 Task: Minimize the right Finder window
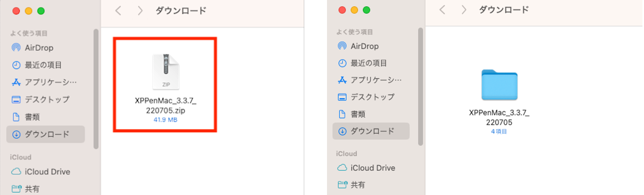[354, 10]
